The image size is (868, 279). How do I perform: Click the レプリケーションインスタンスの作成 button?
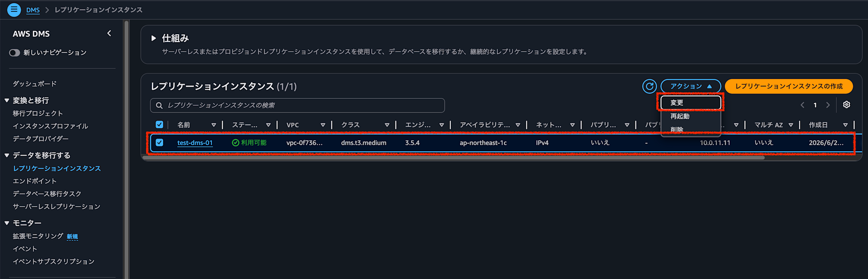pyautogui.click(x=789, y=86)
